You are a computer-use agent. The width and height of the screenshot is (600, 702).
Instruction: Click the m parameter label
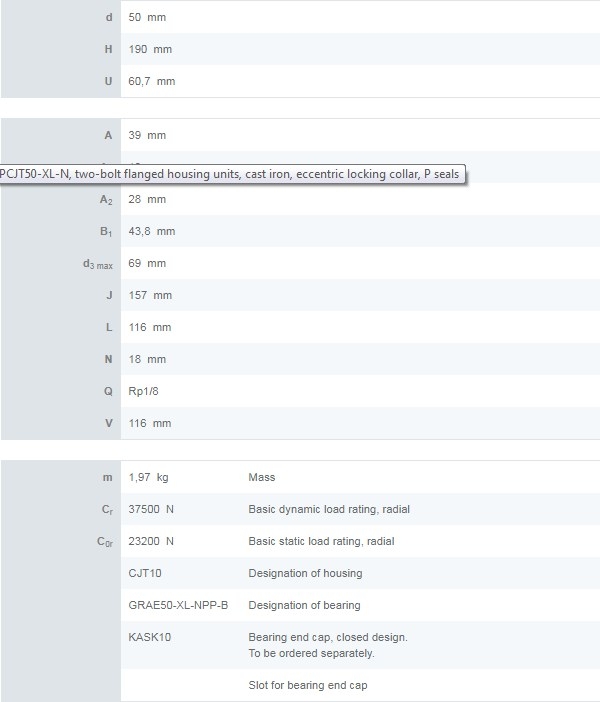coord(107,478)
